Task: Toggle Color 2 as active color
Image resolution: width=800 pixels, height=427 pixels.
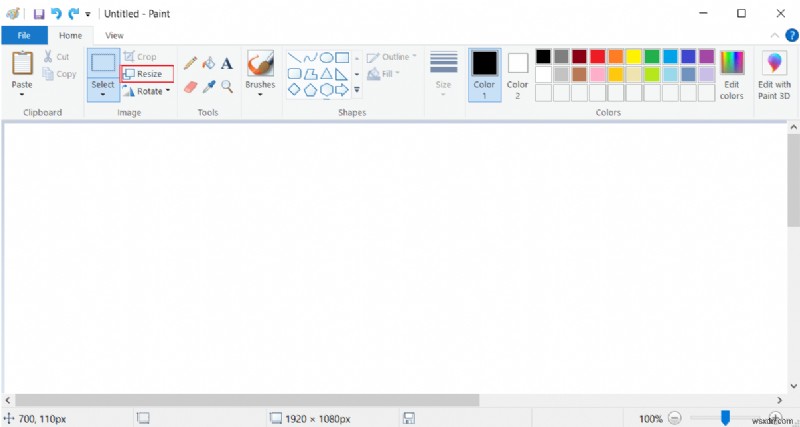Action: tap(517, 76)
